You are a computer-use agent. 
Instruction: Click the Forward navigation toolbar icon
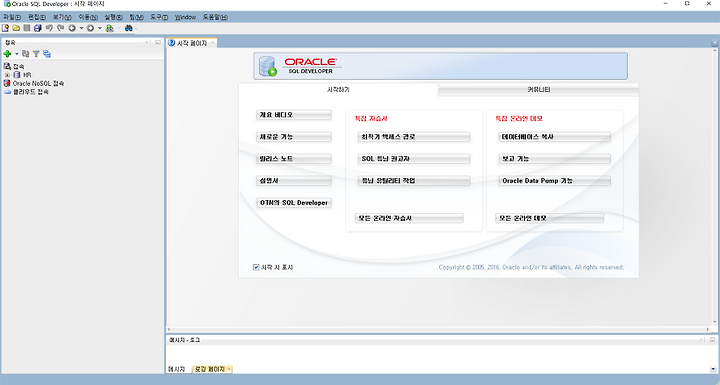(90, 28)
